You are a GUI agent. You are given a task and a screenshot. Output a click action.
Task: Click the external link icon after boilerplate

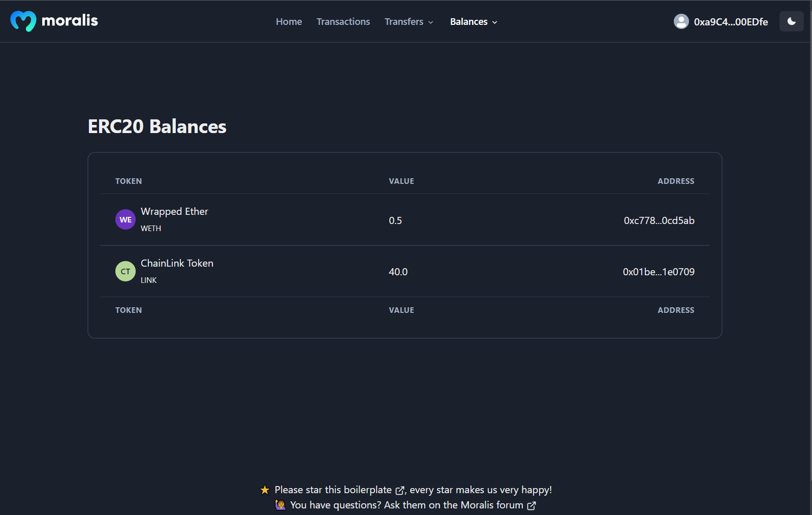[400, 491]
